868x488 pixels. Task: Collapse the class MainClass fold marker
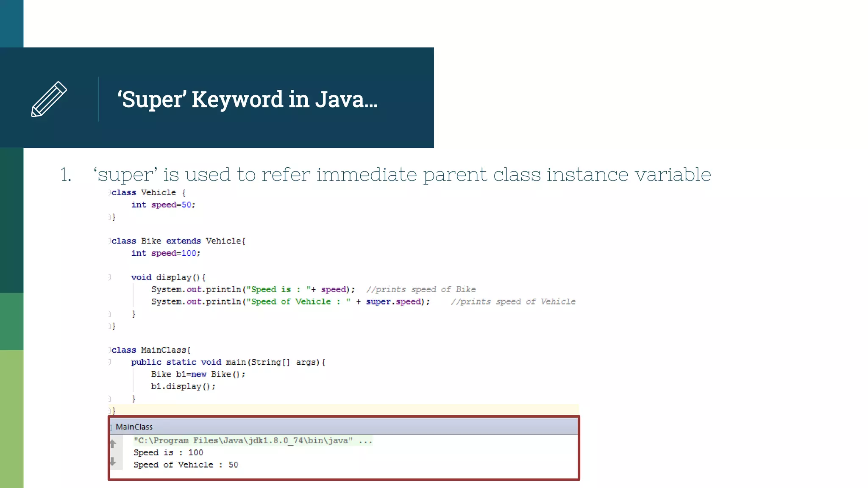coord(109,350)
